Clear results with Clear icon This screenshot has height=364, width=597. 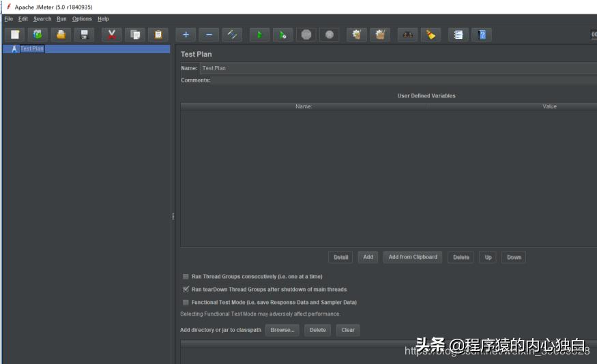tap(357, 35)
